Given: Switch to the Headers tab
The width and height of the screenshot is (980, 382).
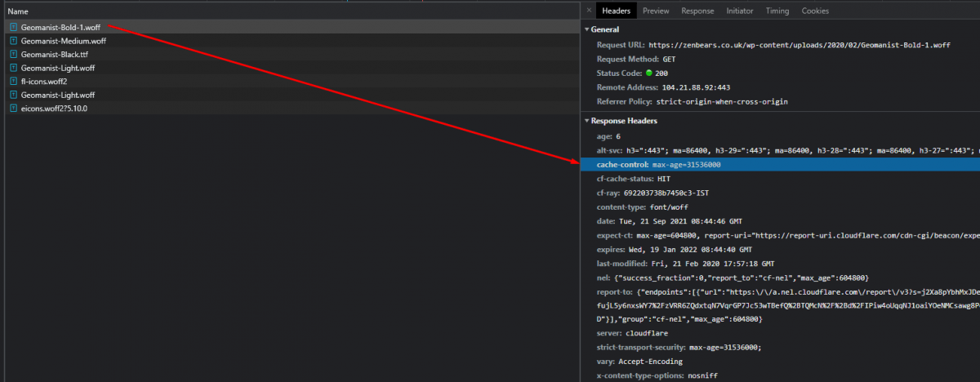Looking at the screenshot, I should point(617,11).
